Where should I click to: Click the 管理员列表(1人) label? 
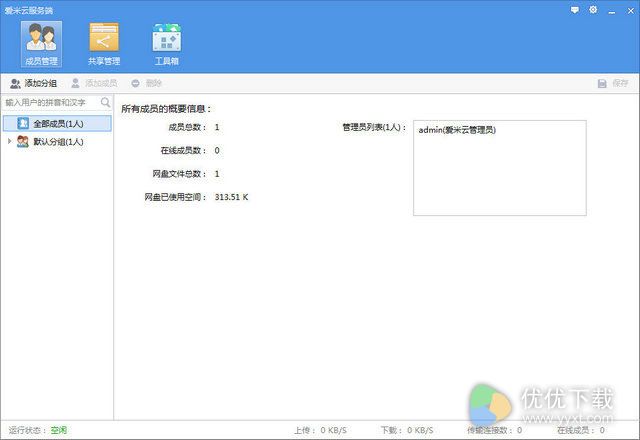pyautogui.click(x=374, y=127)
